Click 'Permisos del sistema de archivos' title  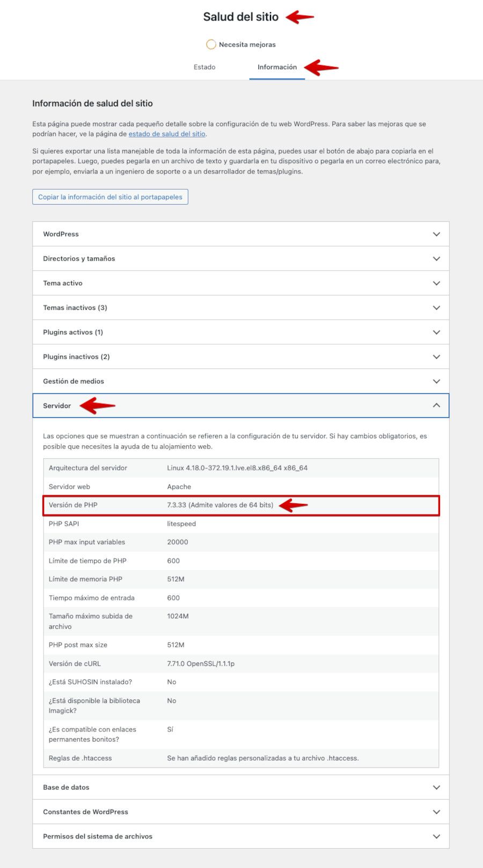(x=98, y=836)
